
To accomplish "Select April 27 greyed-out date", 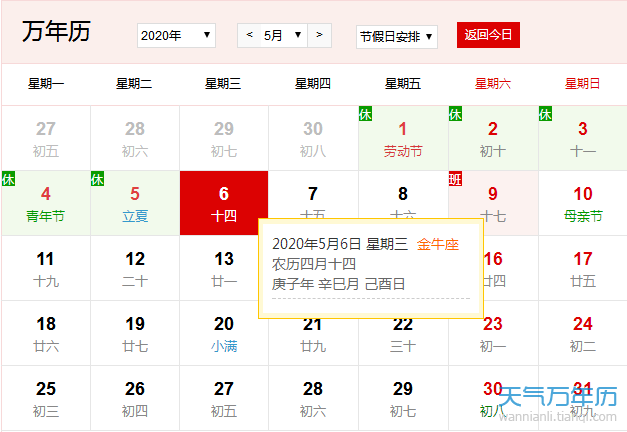I will (46, 139).
